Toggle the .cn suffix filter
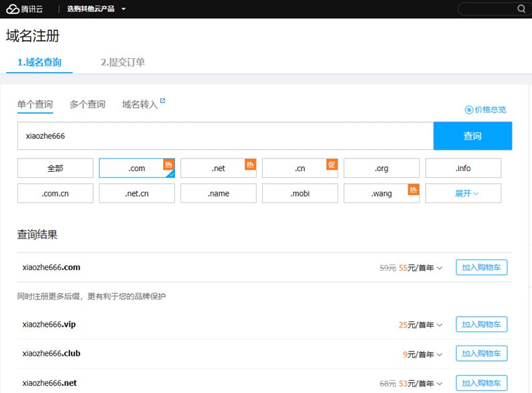 [300, 168]
